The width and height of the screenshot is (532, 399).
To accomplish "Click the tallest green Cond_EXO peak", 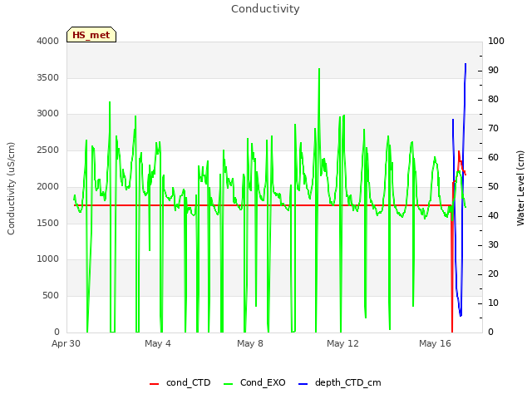I will (x=319, y=69).
